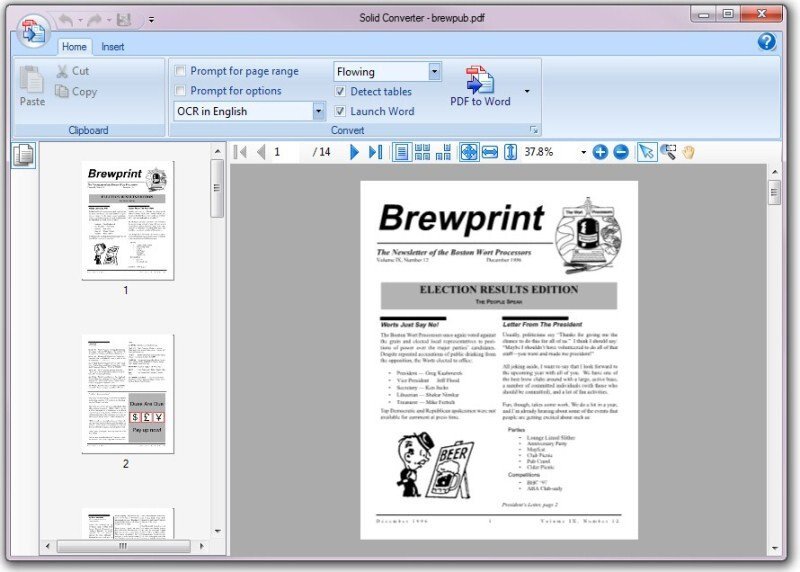Viewport: 800px width, 572px height.
Task: Enable Prompt for page range checkbox
Action: pos(180,71)
